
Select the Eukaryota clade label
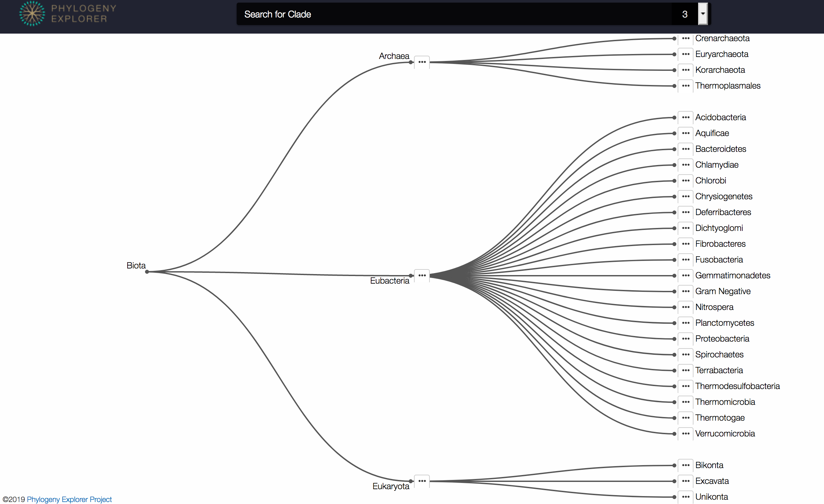(391, 486)
